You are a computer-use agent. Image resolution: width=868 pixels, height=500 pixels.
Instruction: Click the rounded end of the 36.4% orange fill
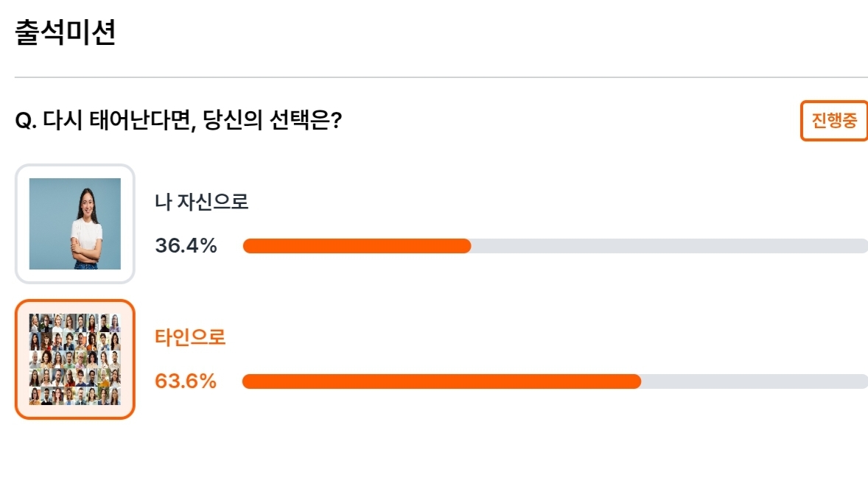pos(466,246)
